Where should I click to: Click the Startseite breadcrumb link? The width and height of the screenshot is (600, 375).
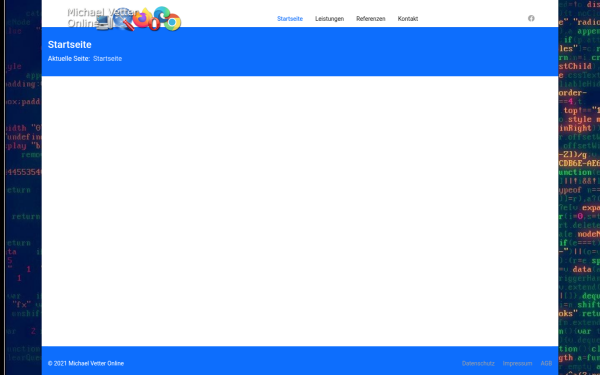coord(108,59)
